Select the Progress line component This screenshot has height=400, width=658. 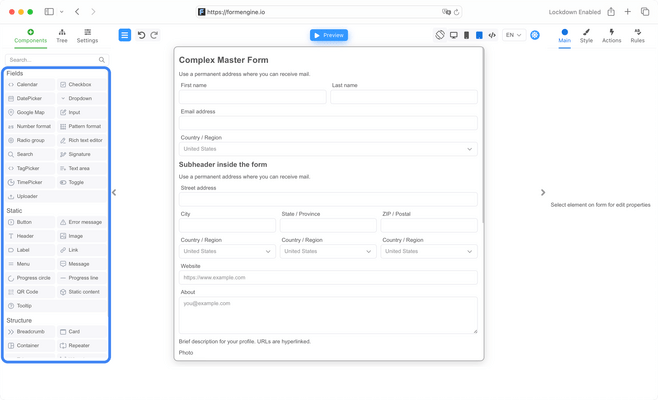click(82, 278)
